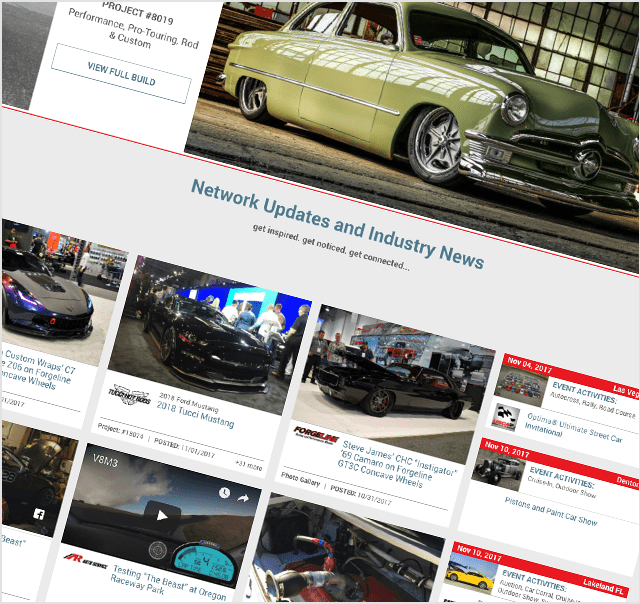
Task: Play the V8M3 video
Action: tap(162, 516)
